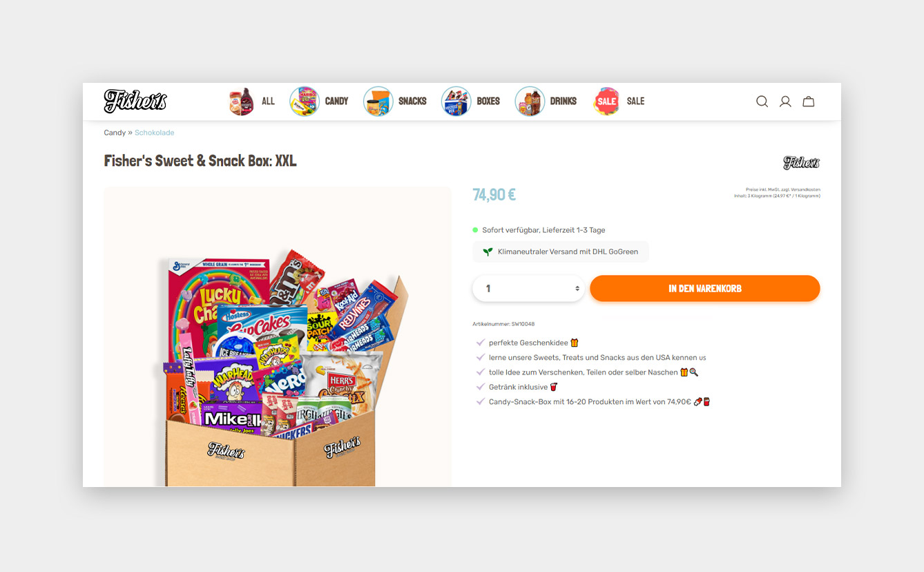This screenshot has width=924, height=572.
Task: Open the user account icon
Action: (785, 102)
